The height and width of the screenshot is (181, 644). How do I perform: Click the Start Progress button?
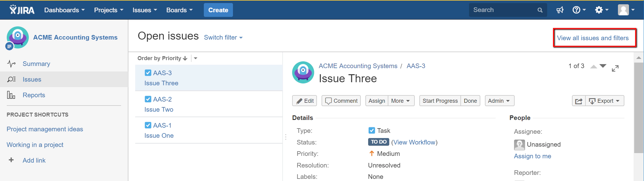440,101
